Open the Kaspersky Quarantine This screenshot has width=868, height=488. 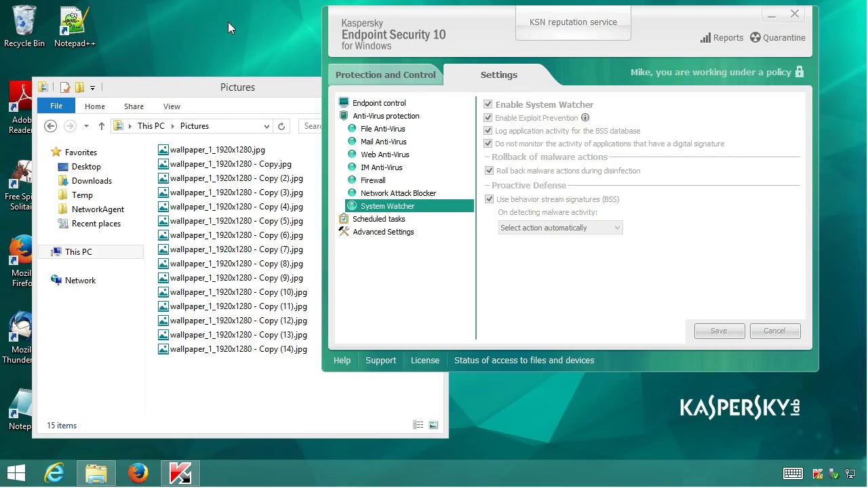777,38
